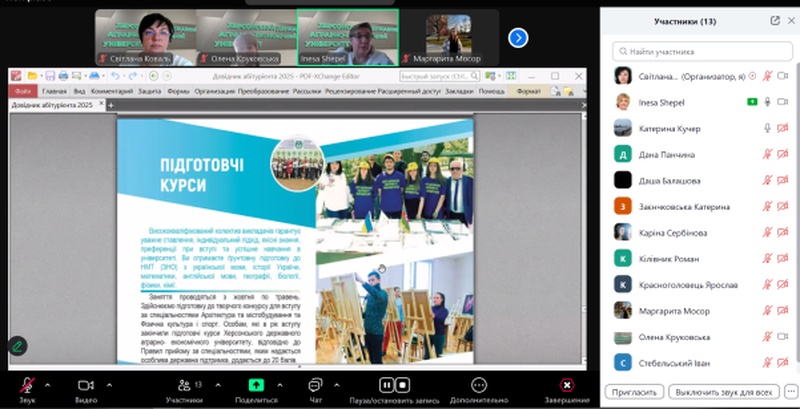Viewport: 800px width, 409px height.
Task: Click the Email envelope icon in toolbar
Action: point(77,76)
